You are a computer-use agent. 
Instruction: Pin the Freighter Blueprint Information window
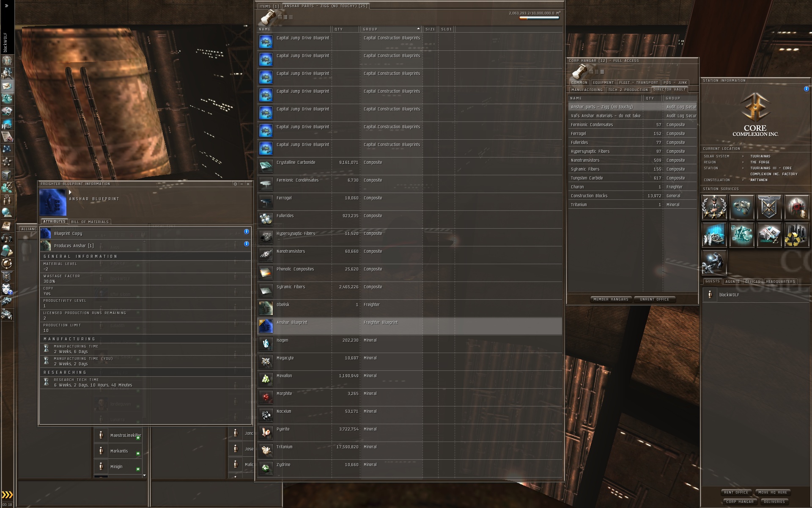coord(236,184)
